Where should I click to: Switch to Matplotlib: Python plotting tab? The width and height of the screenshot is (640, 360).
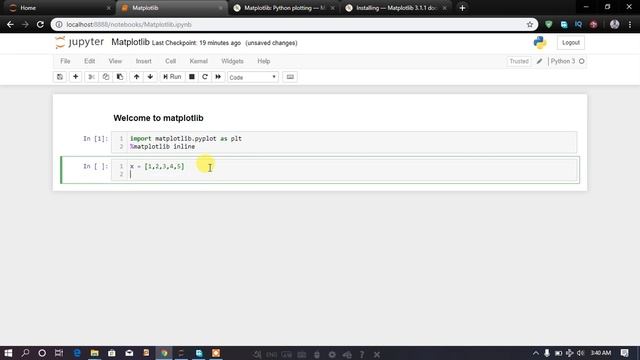[283, 8]
